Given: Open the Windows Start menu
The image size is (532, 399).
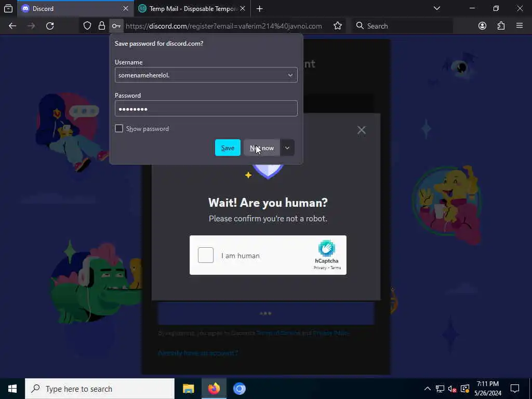Looking at the screenshot, I should [x=12, y=389].
